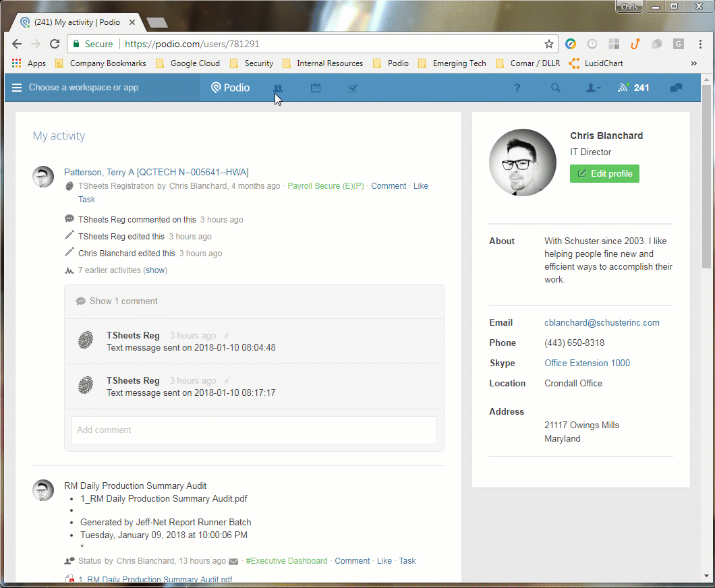This screenshot has height=588, width=715.
Task: Comment on the RM Daily Production status
Action: pyautogui.click(x=352, y=561)
